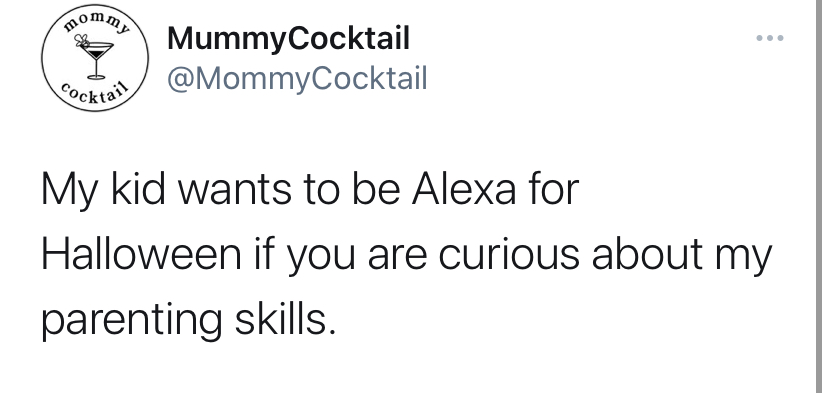Open the @MommyCocktail handle link

coord(297,79)
